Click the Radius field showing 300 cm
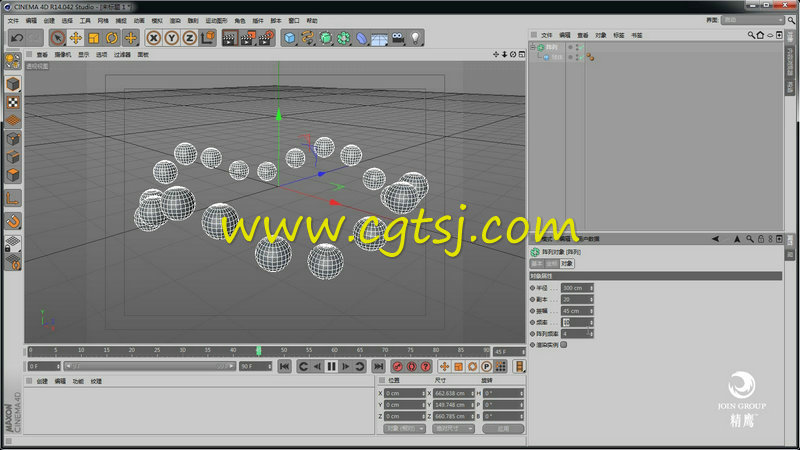 point(575,288)
